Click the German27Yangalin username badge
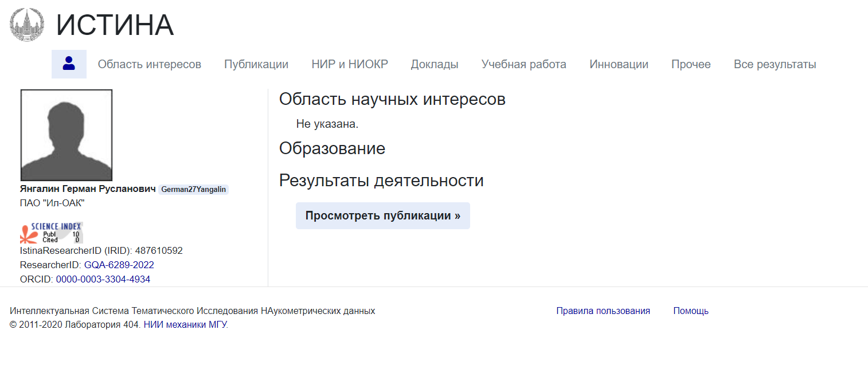This screenshot has width=868, height=369. pyautogui.click(x=194, y=190)
